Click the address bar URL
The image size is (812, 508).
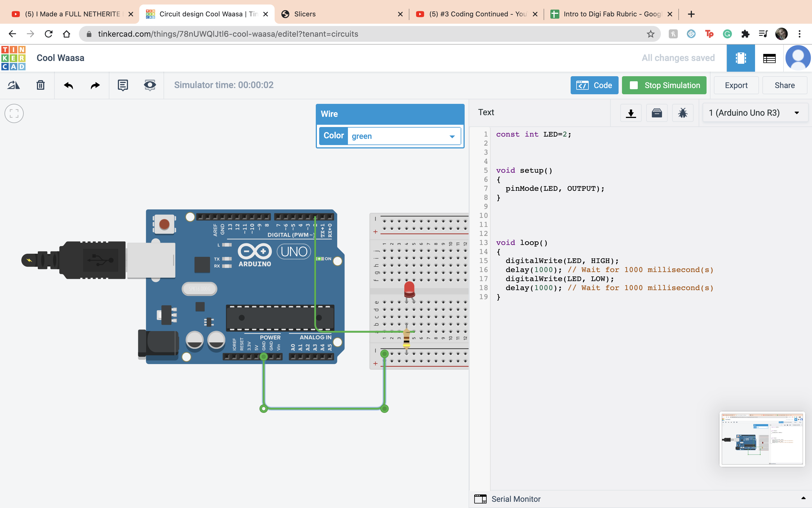click(x=228, y=34)
